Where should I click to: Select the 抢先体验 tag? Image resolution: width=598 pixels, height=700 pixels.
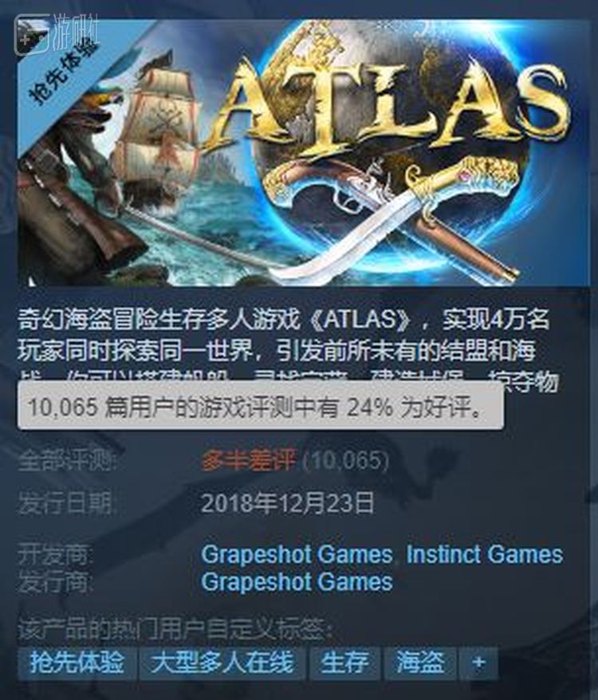[77, 662]
